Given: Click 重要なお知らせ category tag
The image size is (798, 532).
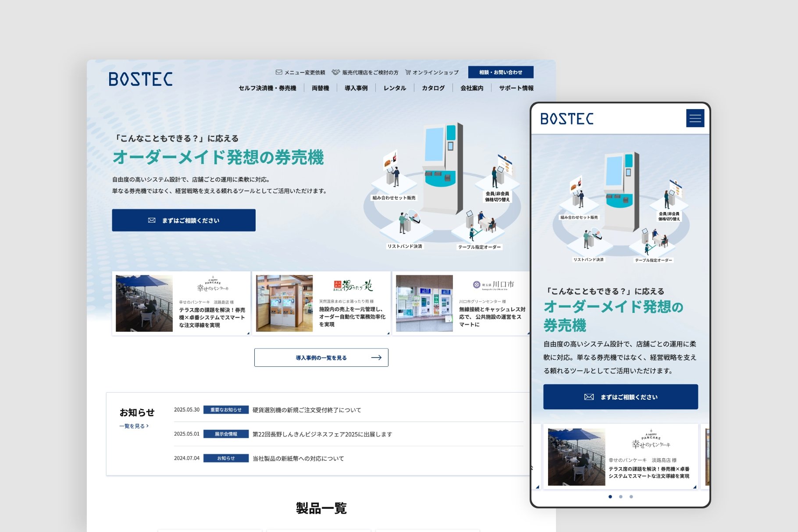Looking at the screenshot, I should coord(226,410).
